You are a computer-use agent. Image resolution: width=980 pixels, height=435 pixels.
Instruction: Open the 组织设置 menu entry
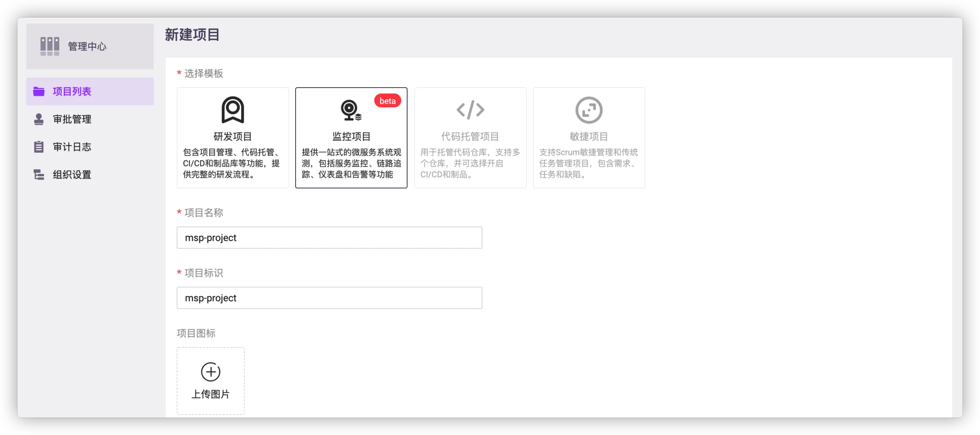click(x=72, y=175)
